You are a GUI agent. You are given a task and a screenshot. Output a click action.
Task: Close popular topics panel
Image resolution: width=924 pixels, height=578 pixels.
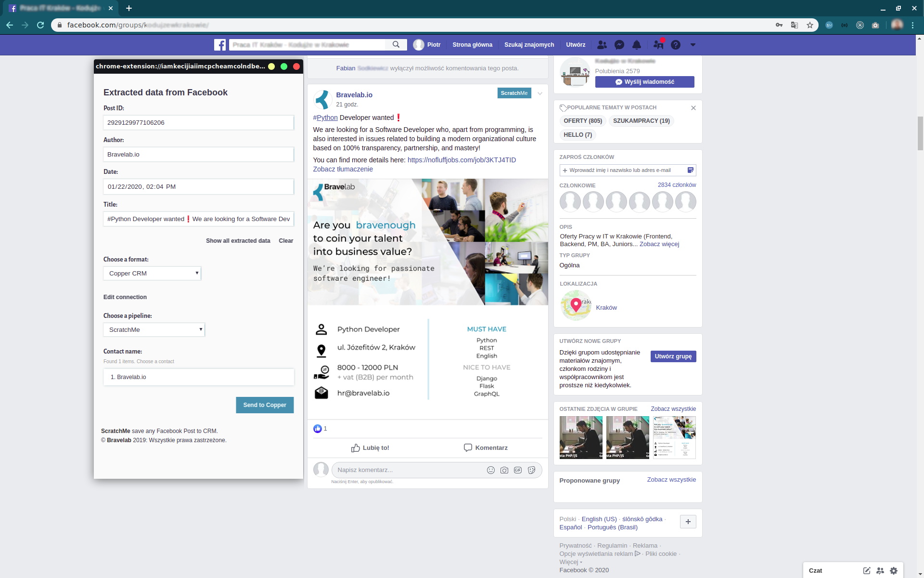(693, 108)
